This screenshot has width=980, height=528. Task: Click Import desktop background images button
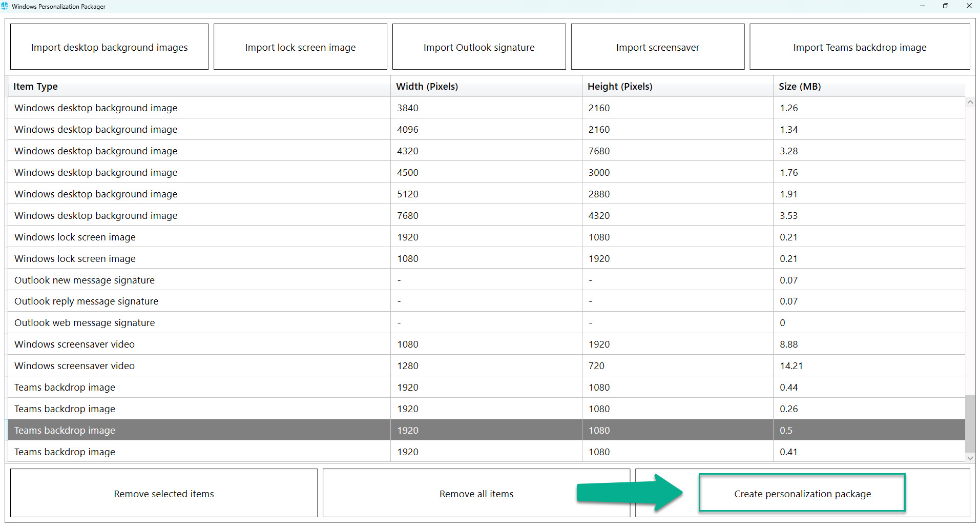tap(109, 47)
